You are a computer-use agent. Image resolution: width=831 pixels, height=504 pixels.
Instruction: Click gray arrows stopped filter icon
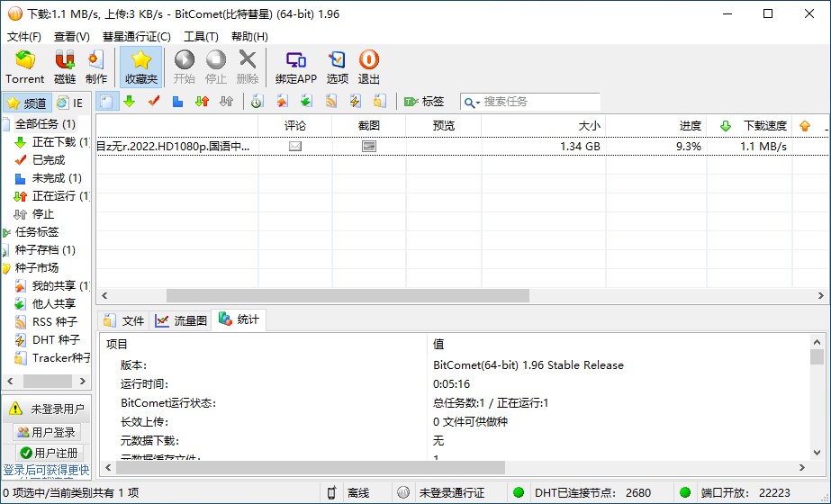[x=226, y=101]
